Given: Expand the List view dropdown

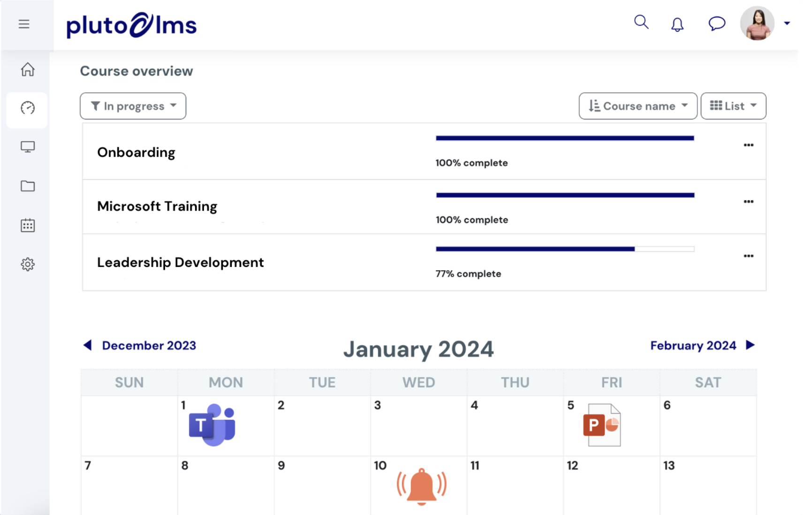Looking at the screenshot, I should pyautogui.click(x=733, y=106).
